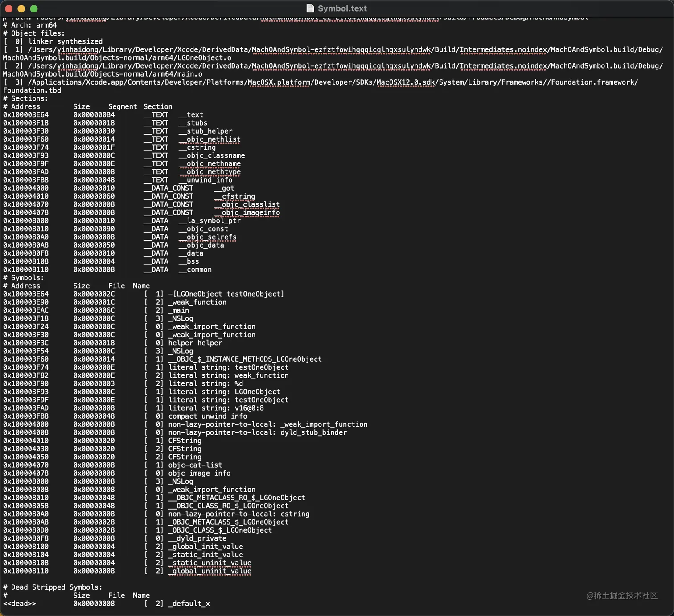
Task: Zoom the Symbol.text window with green button
Action: 34,8
